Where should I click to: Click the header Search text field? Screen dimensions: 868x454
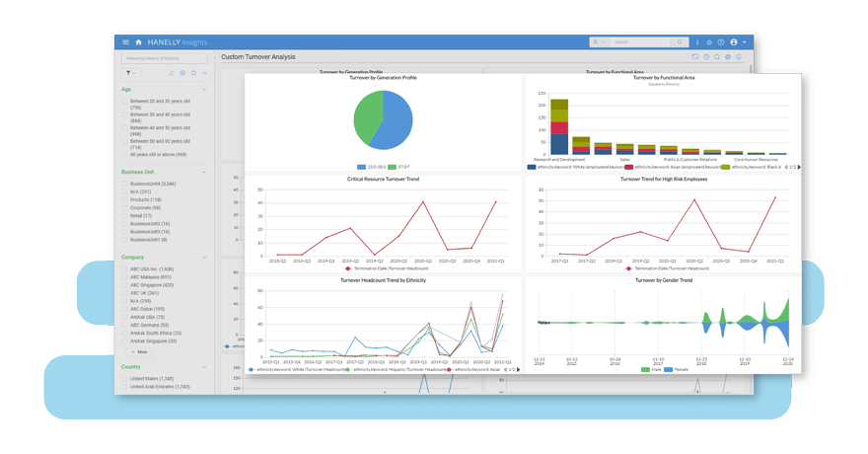[x=641, y=42]
